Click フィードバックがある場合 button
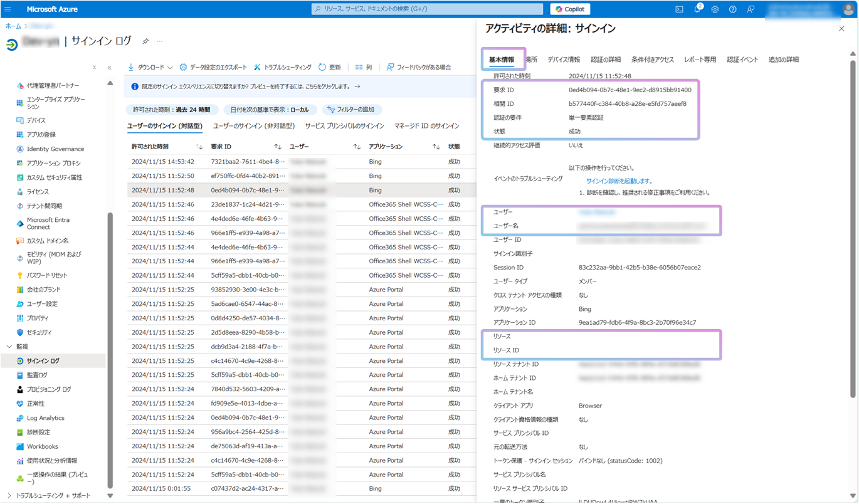Image resolution: width=859 pixels, height=504 pixels. click(x=419, y=67)
